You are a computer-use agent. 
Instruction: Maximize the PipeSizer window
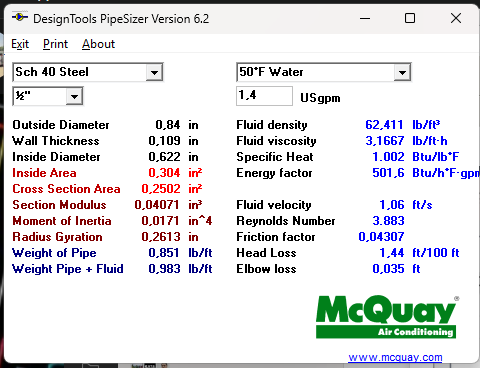tap(410, 18)
